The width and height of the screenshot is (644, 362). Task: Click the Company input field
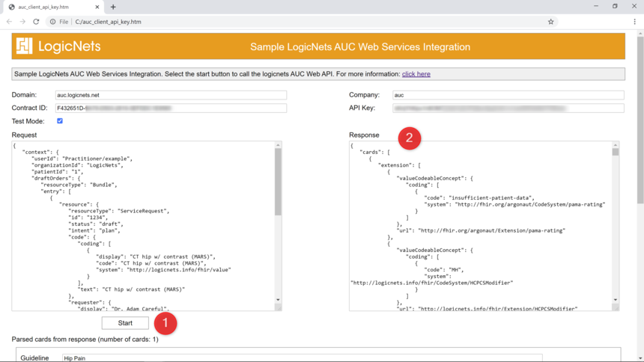click(508, 95)
